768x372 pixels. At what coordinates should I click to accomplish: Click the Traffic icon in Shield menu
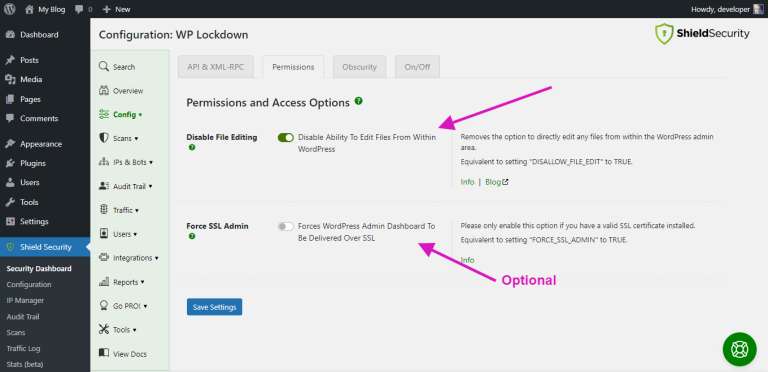(103, 209)
